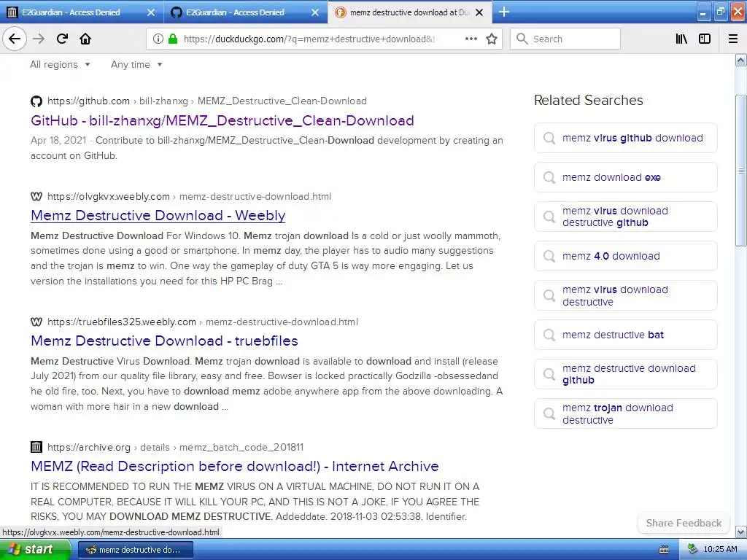Screen dimensions: 747x560
Task: Close the memz destructive download tab
Action: coord(480,12)
